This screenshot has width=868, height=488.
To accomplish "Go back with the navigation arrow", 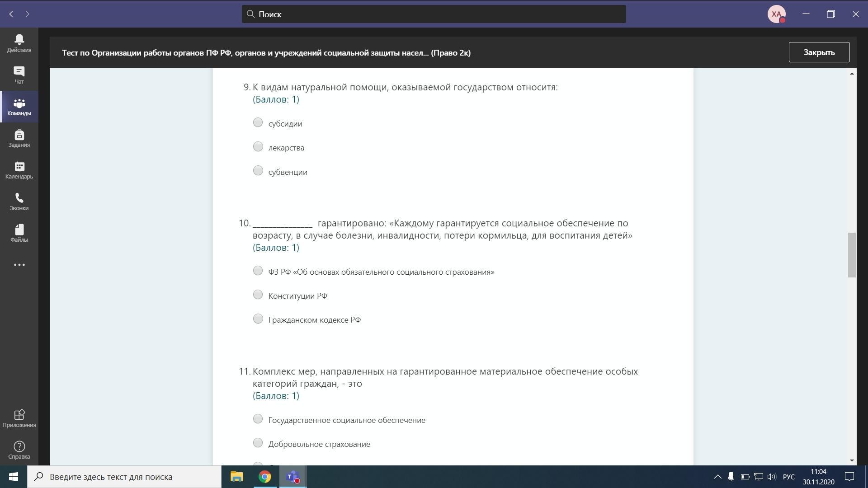I will (x=11, y=14).
